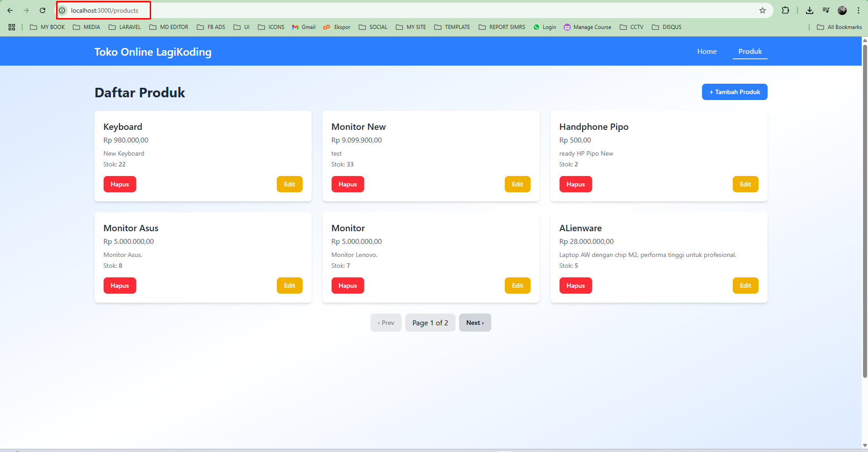Open the browser Downloads panel

click(x=810, y=10)
